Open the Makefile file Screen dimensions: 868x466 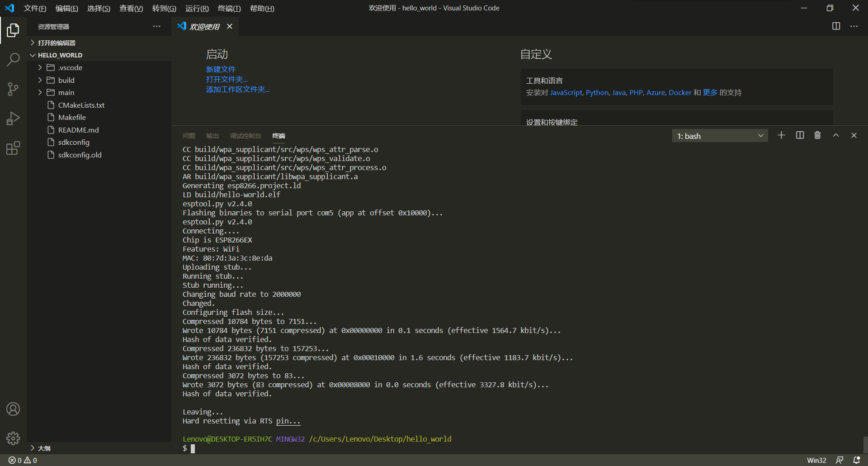click(99, 117)
